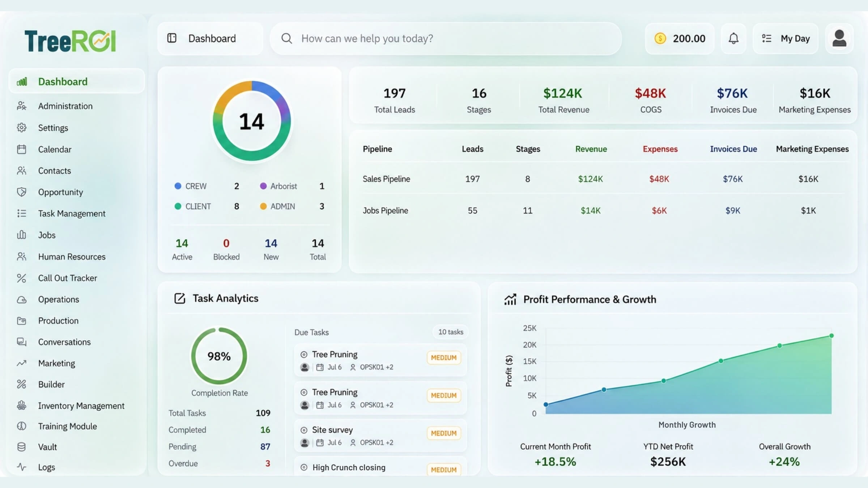Open Human Resources section
Image resolution: width=868 pixels, height=488 pixels.
tap(72, 256)
